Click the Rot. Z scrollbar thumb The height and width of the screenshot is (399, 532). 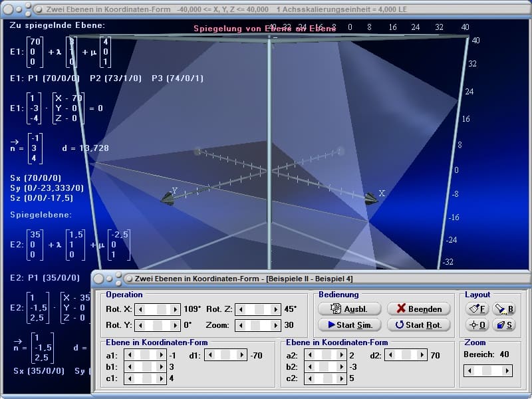click(x=259, y=309)
